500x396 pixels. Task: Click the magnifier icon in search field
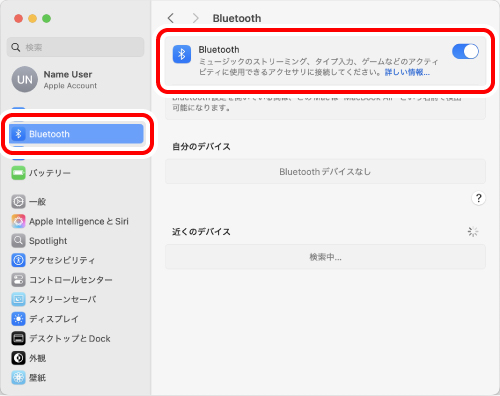16,47
